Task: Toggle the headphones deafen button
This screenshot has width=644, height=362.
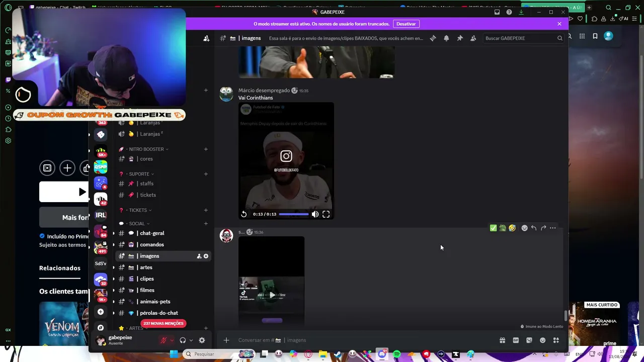Action: 183,340
